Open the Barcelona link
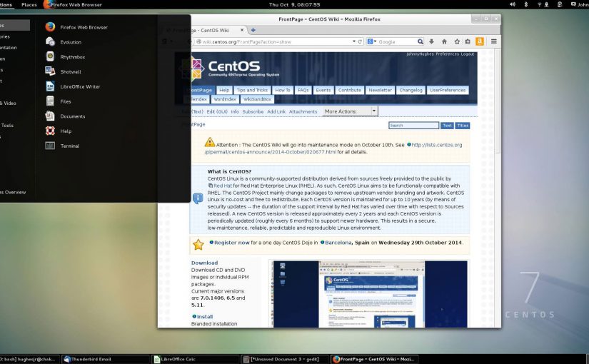 coord(338,243)
